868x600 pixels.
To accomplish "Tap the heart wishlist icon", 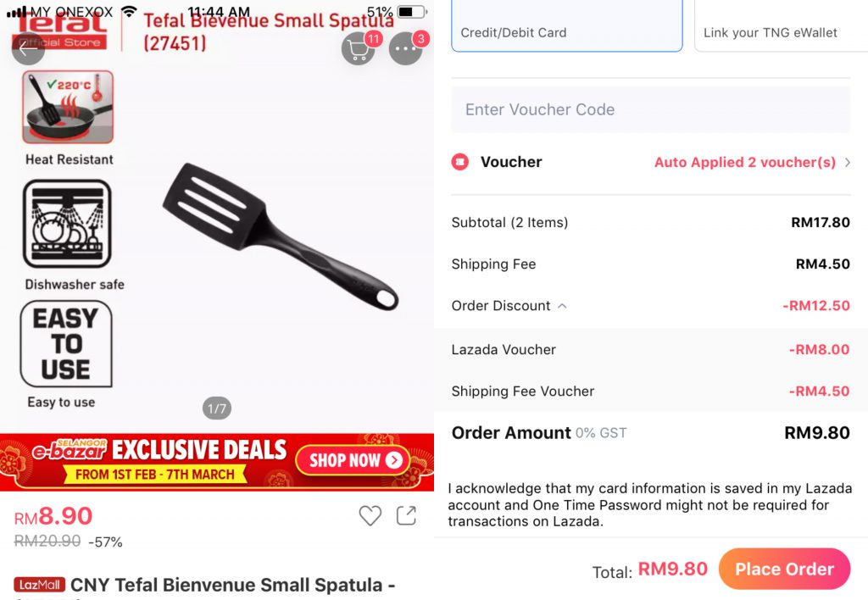I will [x=370, y=515].
